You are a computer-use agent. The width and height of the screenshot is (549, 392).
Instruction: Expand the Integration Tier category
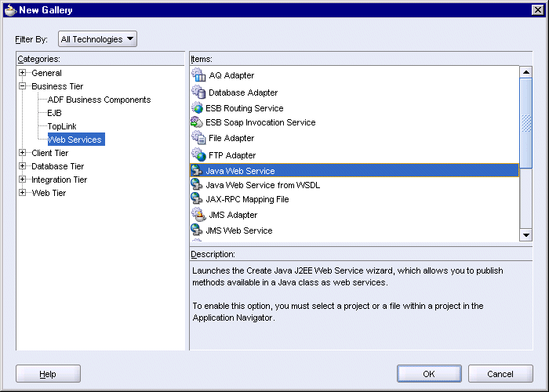pyautogui.click(x=23, y=180)
